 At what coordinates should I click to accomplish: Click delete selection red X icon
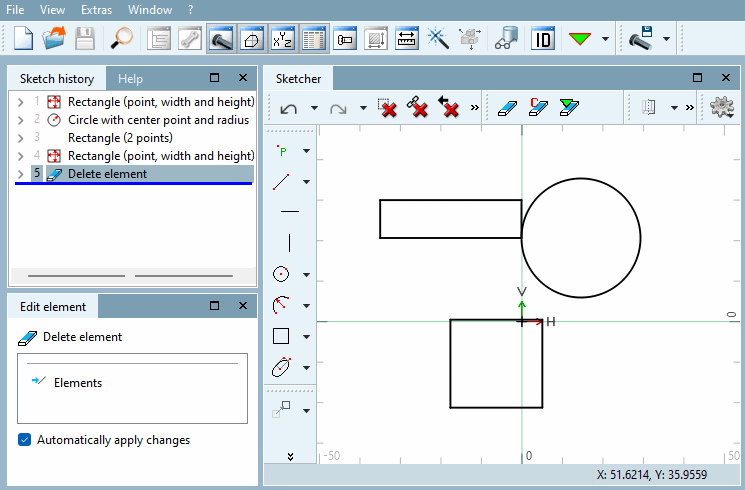click(387, 108)
